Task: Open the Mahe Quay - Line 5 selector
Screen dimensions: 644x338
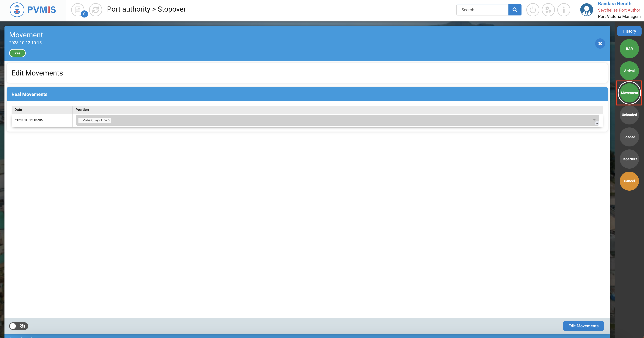Action: tap(96, 120)
